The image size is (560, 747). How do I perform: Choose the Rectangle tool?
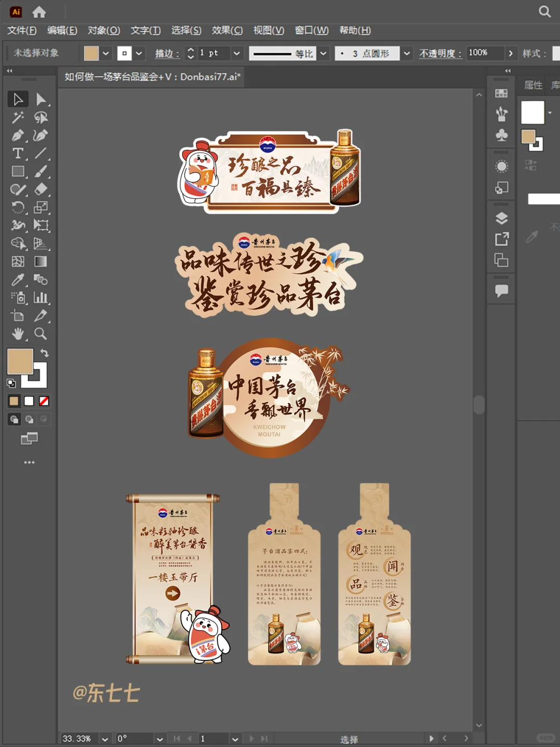click(18, 171)
